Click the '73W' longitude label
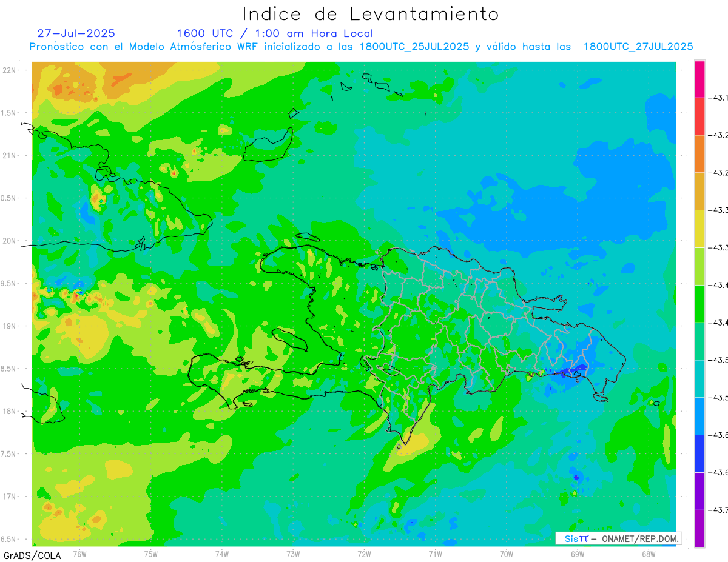This screenshot has height=562, width=728. click(293, 554)
